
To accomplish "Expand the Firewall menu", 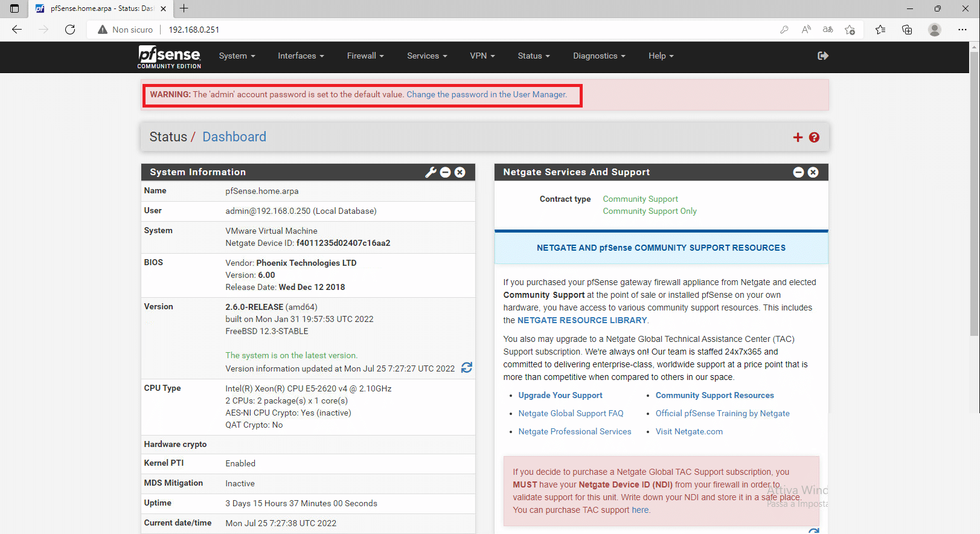I will click(x=365, y=56).
